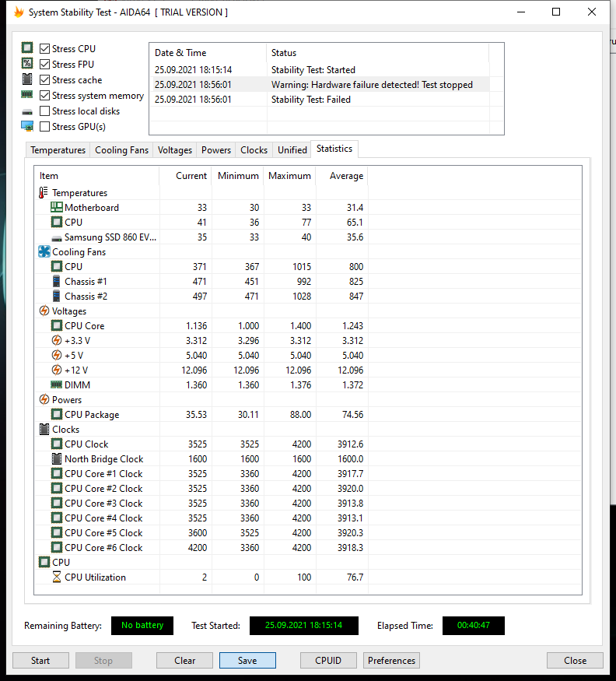
Task: Click the North Bridge Clock icon
Action: pos(57,458)
